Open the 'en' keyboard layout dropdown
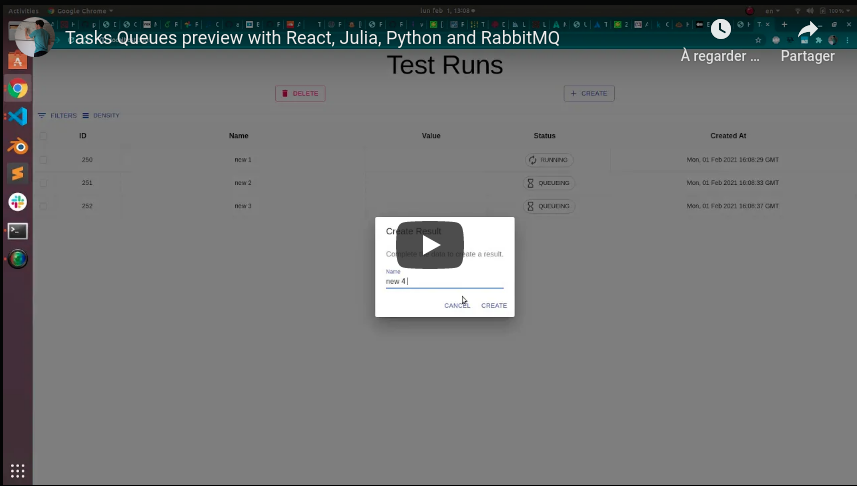This screenshot has height=486, width=857. point(772,10)
